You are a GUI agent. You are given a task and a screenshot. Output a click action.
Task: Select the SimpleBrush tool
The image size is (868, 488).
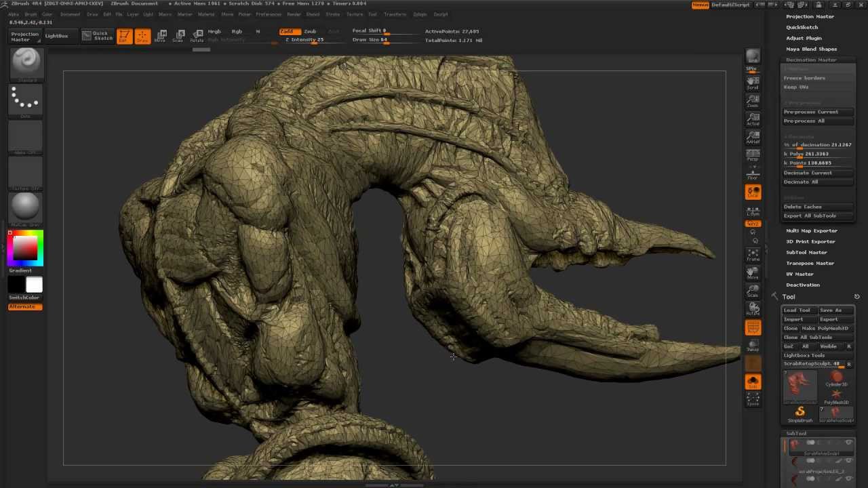tap(800, 414)
